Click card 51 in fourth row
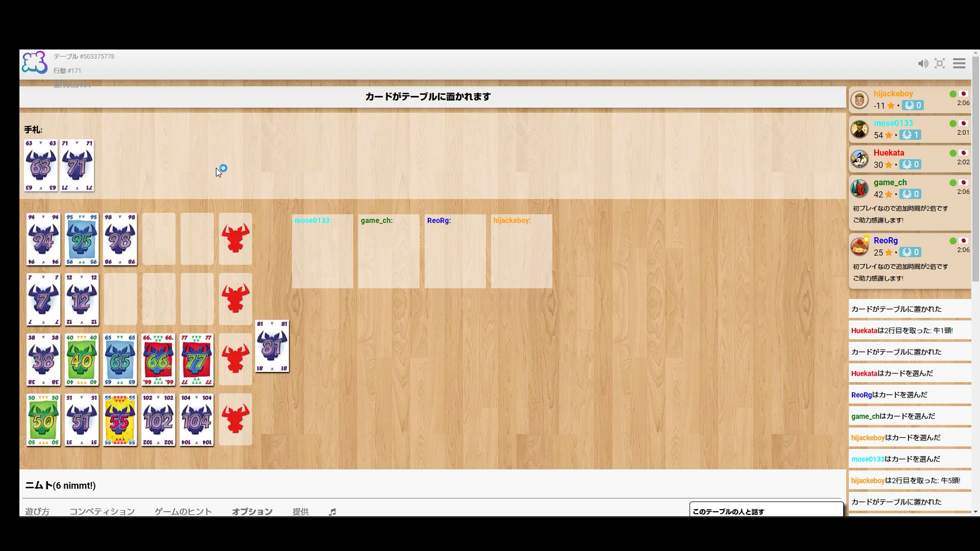The width and height of the screenshot is (980, 551). coord(82,420)
